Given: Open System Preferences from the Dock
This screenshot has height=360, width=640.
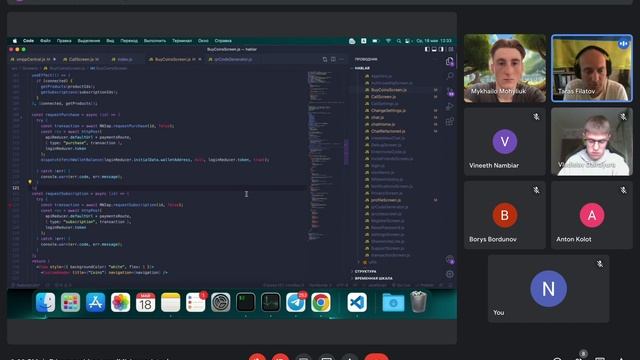Looking at the screenshot, I should [x=220, y=302].
